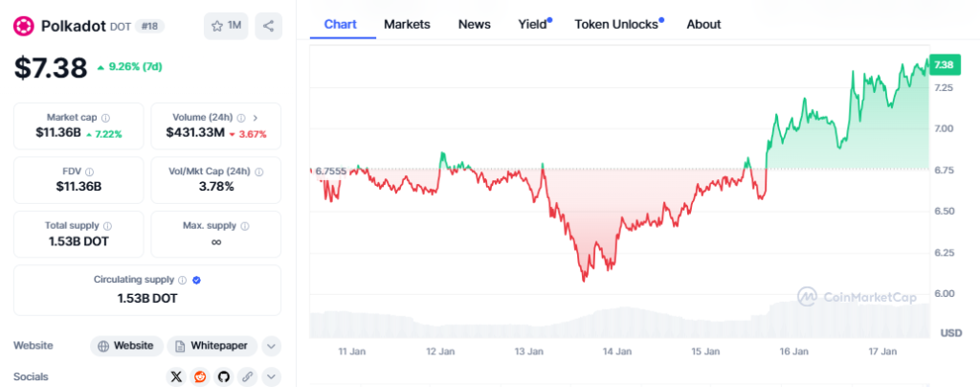The height and width of the screenshot is (387, 980).
Task: Open the Token Unlocks tab
Action: 617,24
